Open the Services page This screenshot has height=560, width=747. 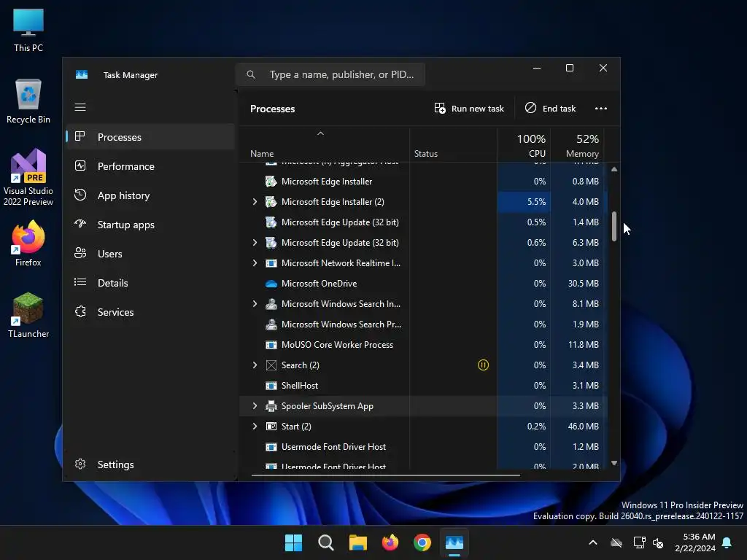(x=150, y=312)
